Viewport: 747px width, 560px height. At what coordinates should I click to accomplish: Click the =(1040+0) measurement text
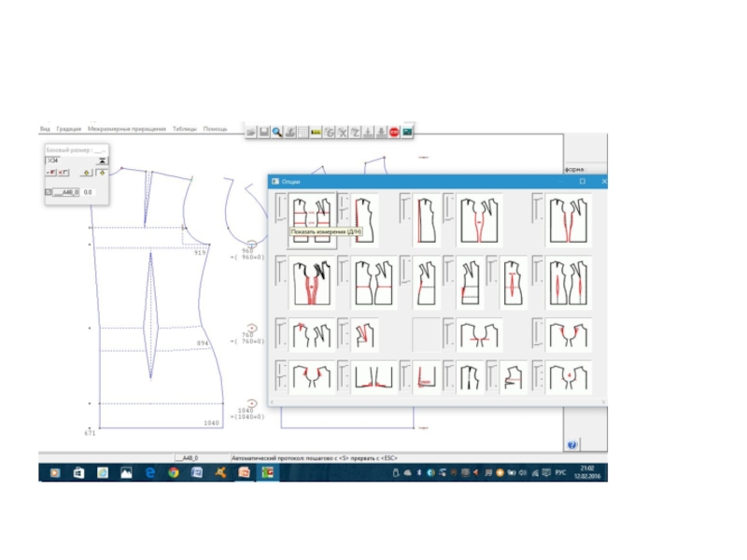click(247, 416)
